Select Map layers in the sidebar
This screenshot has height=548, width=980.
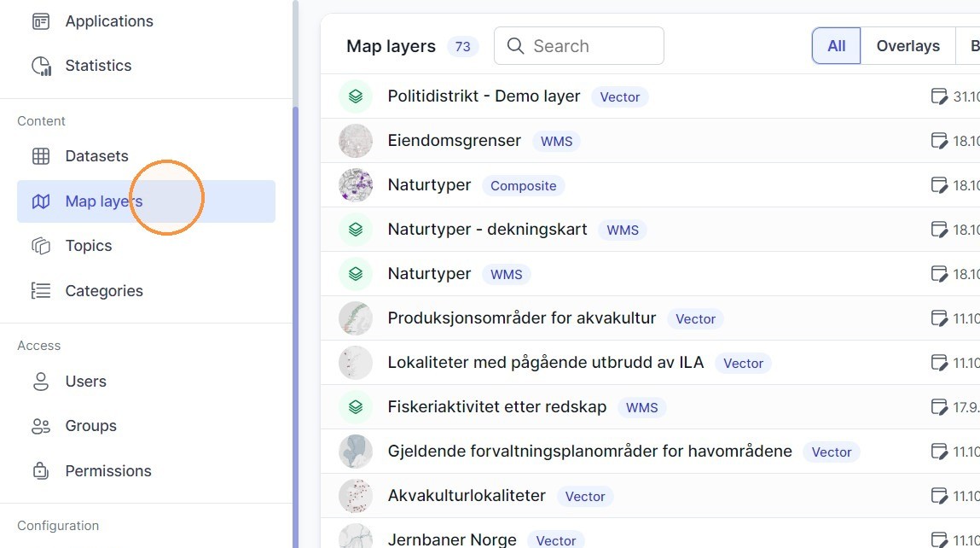click(146, 201)
